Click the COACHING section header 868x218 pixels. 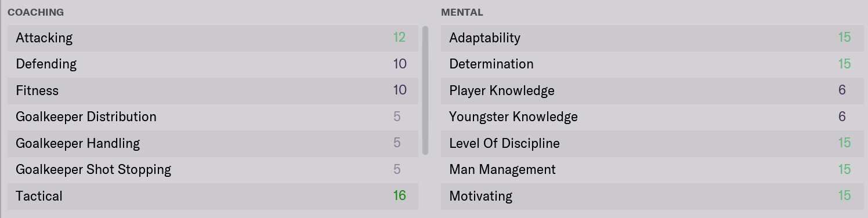[x=36, y=12]
